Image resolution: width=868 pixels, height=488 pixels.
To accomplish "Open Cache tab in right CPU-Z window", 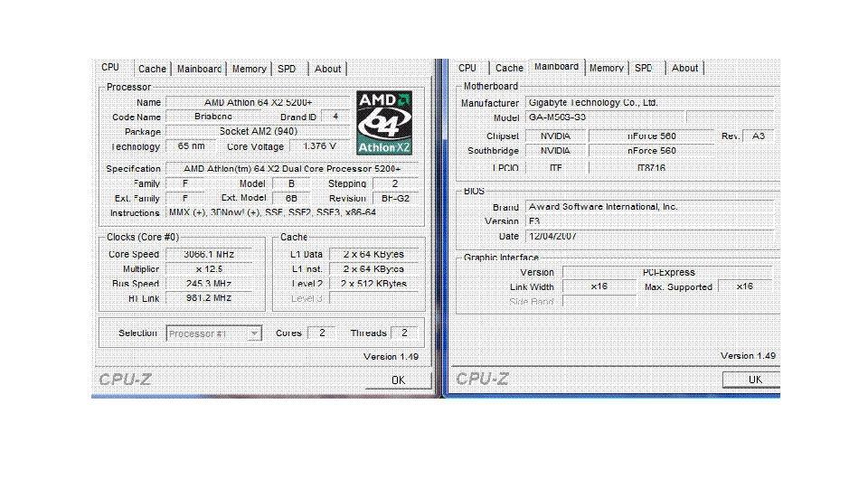I will 509,68.
